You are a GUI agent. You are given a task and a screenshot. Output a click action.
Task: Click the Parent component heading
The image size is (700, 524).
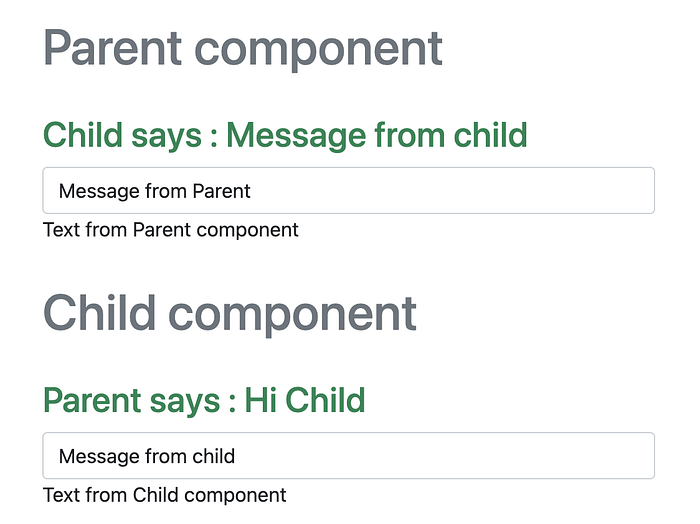pyautogui.click(x=242, y=48)
